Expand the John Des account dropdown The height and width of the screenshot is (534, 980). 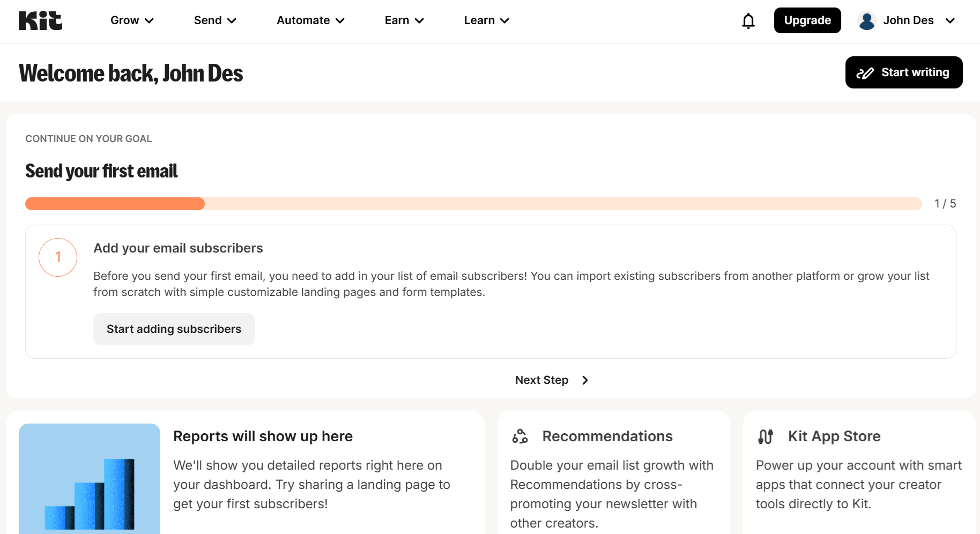950,20
